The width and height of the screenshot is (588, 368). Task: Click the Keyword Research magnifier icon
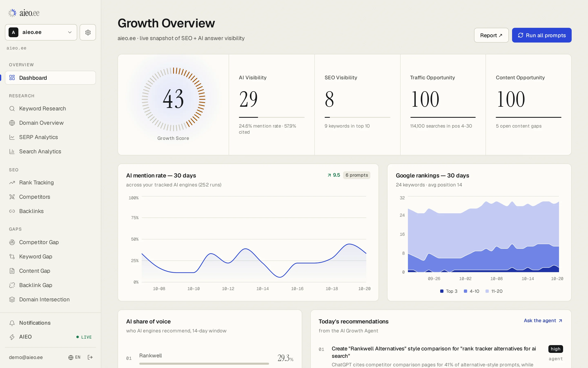pyautogui.click(x=12, y=109)
